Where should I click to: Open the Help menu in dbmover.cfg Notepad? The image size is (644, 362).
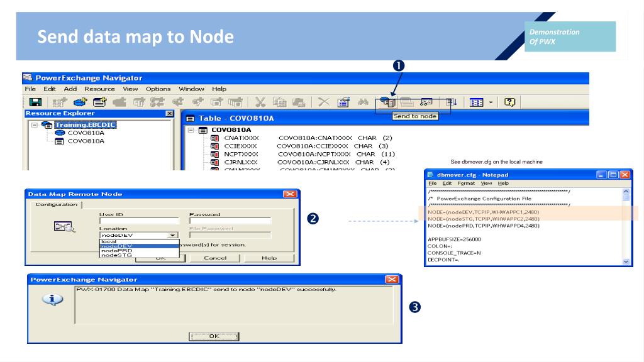(x=503, y=184)
